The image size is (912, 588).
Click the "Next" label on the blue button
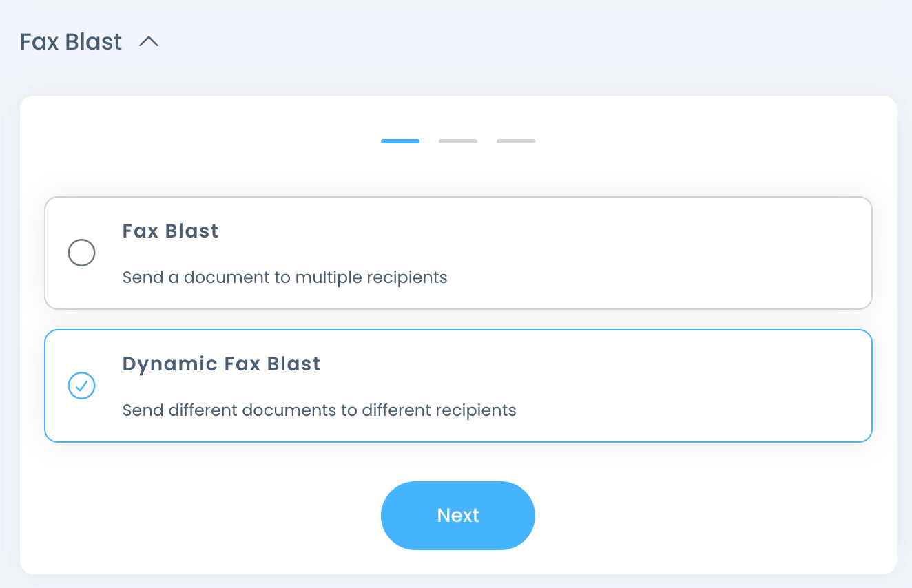pos(458,516)
